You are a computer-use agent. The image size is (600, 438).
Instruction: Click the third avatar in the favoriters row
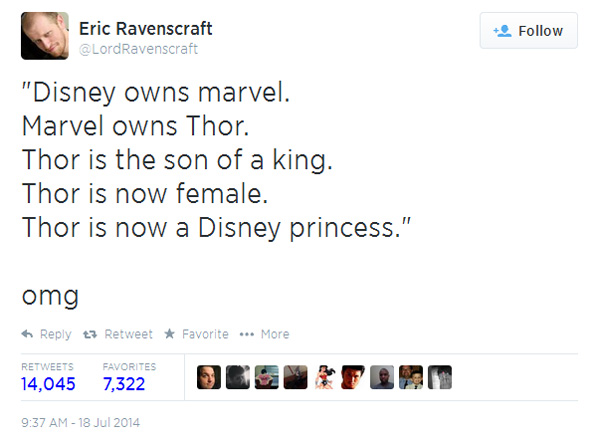click(x=267, y=377)
